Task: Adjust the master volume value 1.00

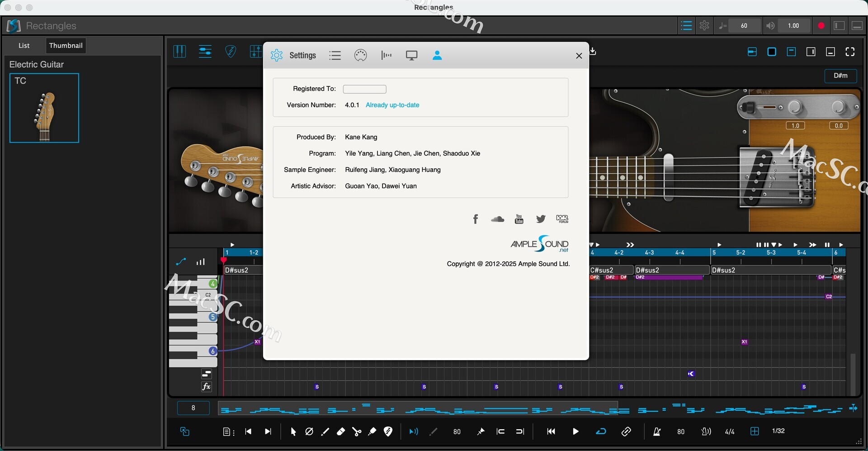Action: coord(793,26)
